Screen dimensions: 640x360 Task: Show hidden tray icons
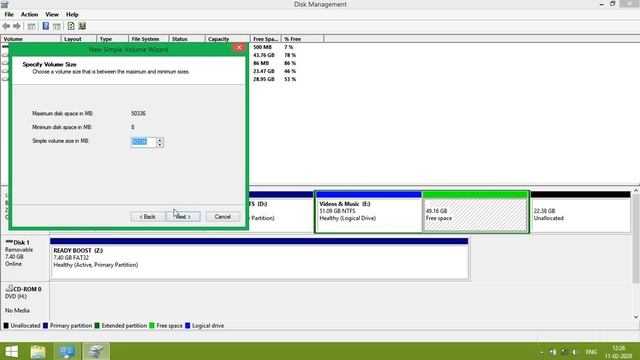[542, 352]
